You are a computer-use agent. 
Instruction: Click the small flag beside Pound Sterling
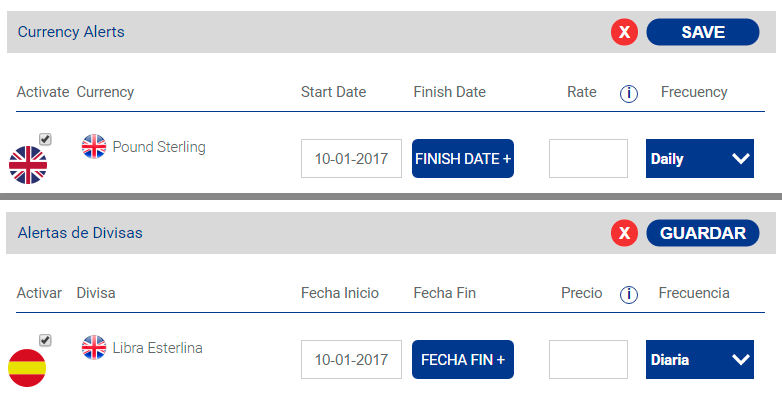pyautogui.click(x=94, y=147)
